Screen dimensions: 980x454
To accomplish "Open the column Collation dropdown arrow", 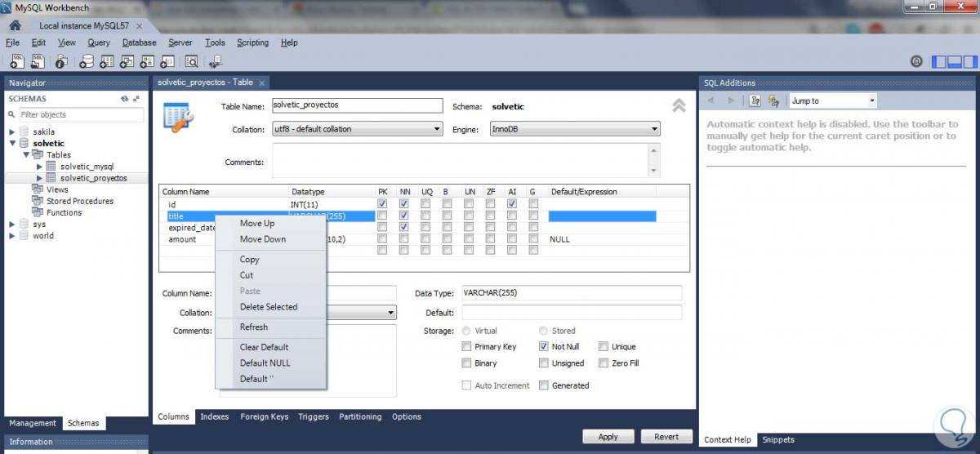I will coord(390,313).
